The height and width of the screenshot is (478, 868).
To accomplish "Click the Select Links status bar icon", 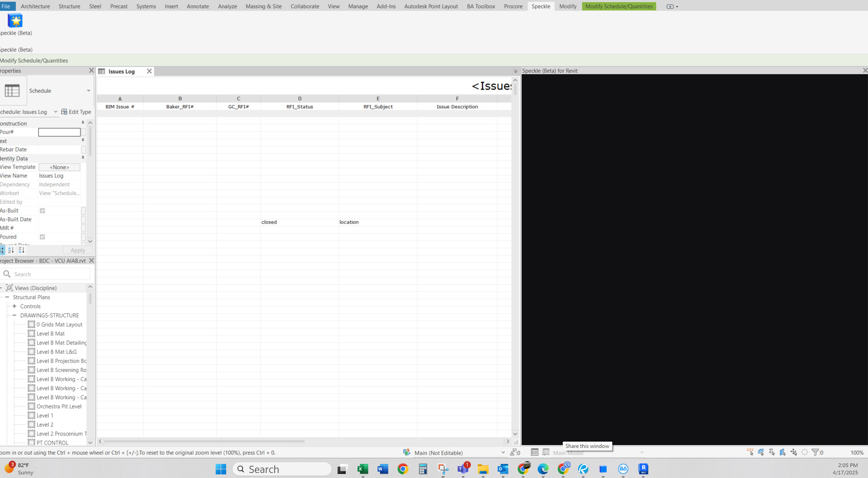I will (x=750, y=453).
